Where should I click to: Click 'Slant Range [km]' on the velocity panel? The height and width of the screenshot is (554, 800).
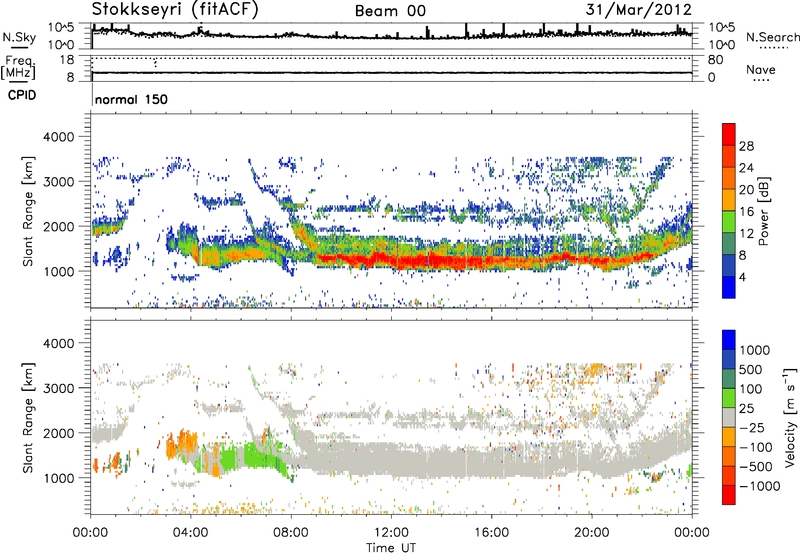click(x=28, y=417)
